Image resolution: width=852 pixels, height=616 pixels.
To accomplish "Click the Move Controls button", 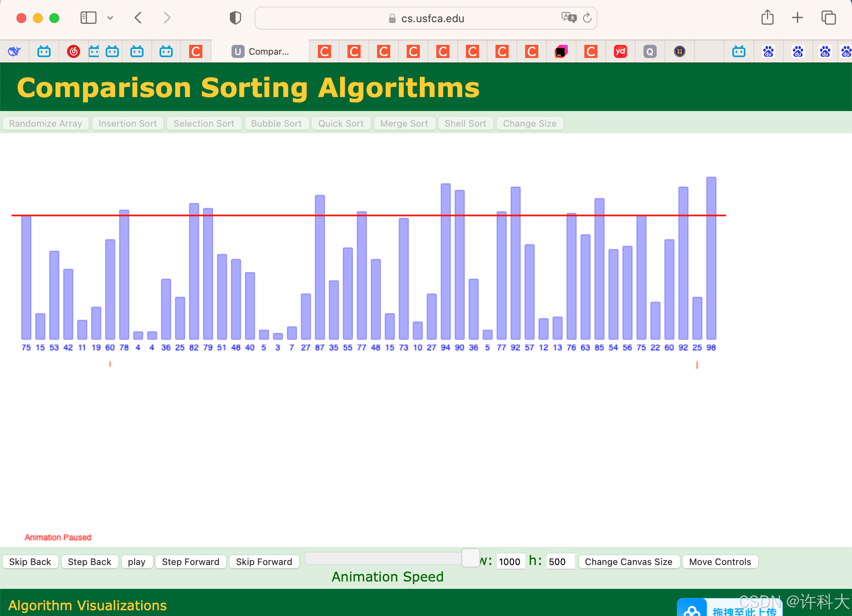I will tap(720, 562).
